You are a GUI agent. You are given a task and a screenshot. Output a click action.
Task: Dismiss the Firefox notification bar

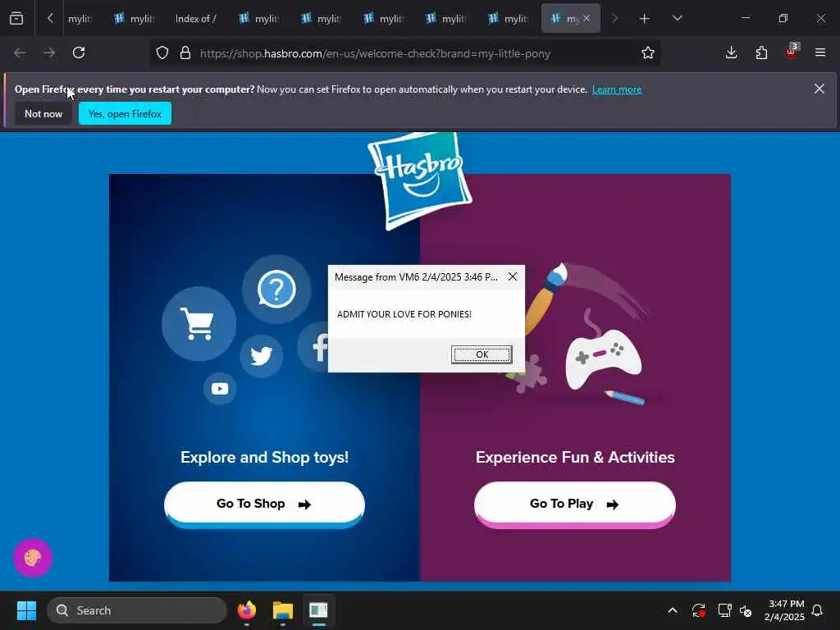(819, 89)
